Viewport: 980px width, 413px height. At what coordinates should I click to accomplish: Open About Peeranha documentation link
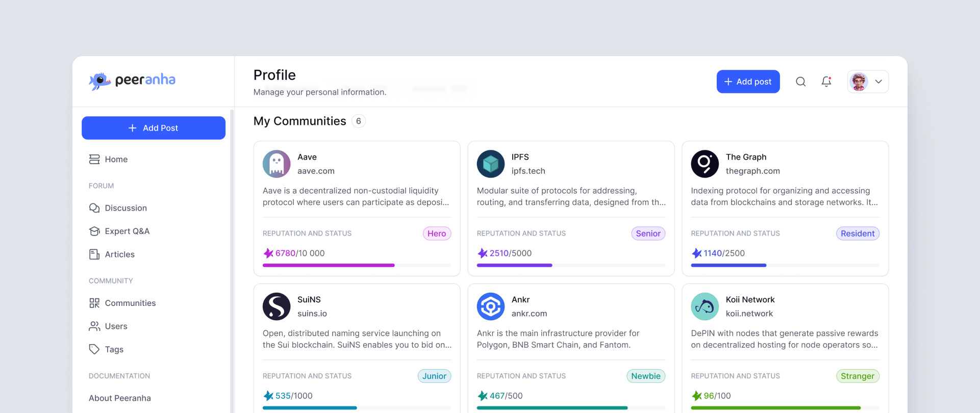pyautogui.click(x=120, y=398)
